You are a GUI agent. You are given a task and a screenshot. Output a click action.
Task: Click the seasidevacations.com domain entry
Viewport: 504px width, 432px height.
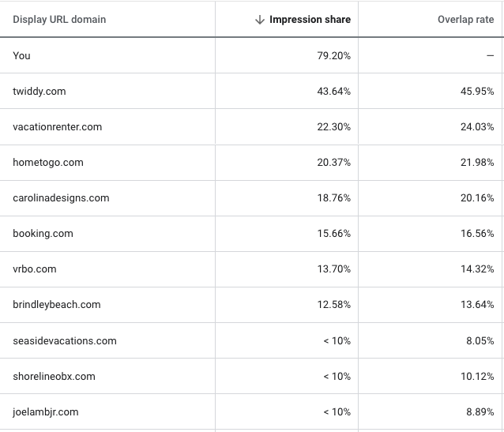click(x=65, y=340)
